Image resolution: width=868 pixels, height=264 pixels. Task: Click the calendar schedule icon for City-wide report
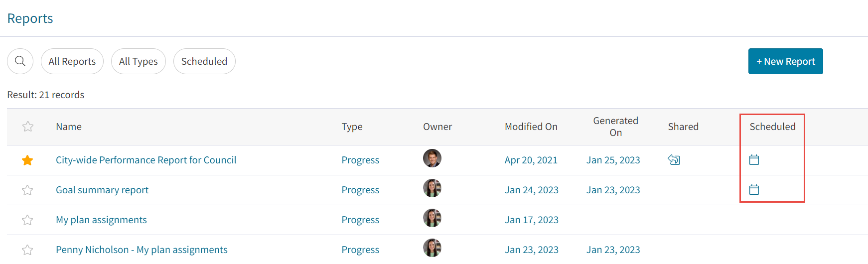(x=754, y=160)
